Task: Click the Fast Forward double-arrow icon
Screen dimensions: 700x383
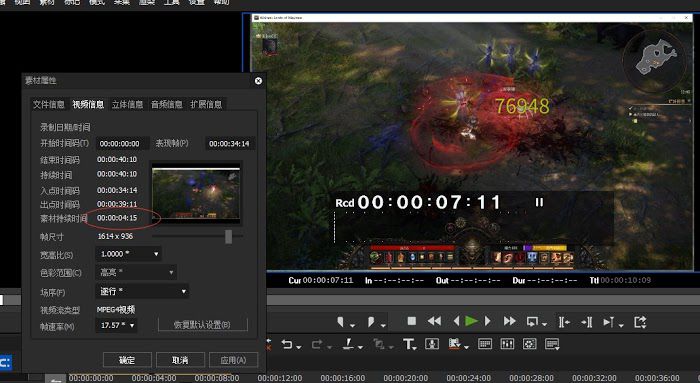Action: [x=509, y=321]
